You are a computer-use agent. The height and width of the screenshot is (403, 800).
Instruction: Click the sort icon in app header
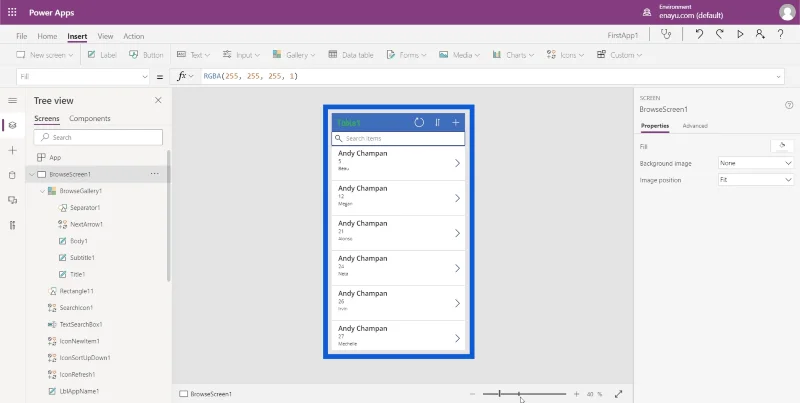click(437, 122)
